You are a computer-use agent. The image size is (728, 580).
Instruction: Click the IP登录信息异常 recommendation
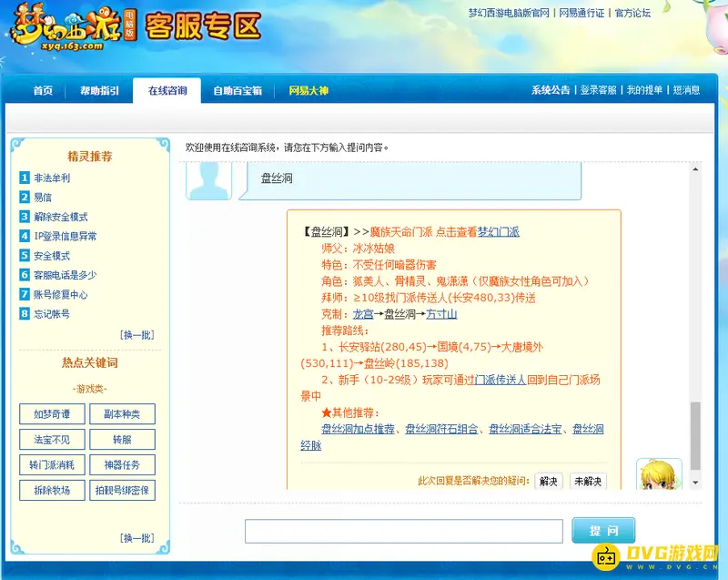point(65,237)
